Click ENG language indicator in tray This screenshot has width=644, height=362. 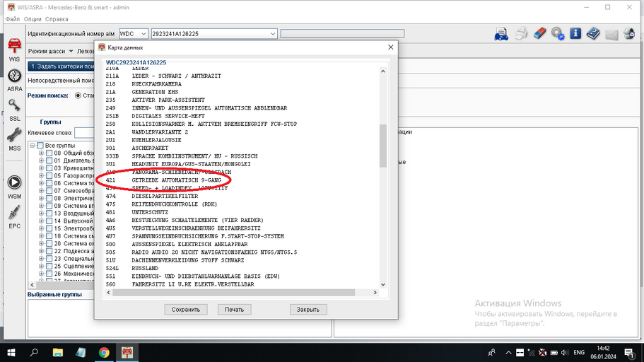579,353
